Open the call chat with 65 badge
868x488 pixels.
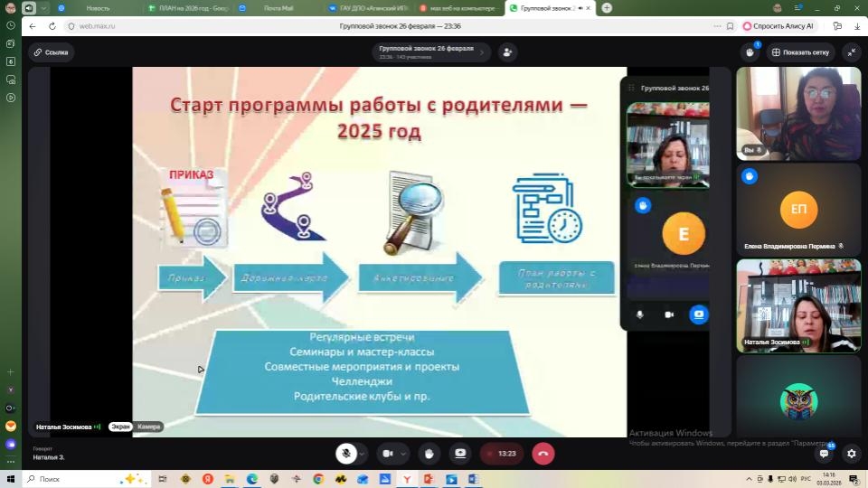coord(824,454)
